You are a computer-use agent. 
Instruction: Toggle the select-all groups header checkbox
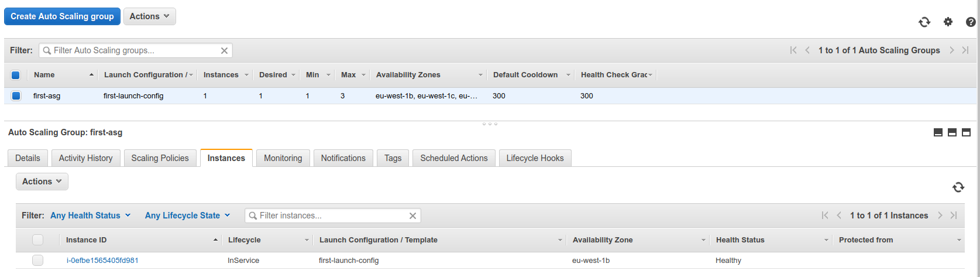click(x=16, y=75)
